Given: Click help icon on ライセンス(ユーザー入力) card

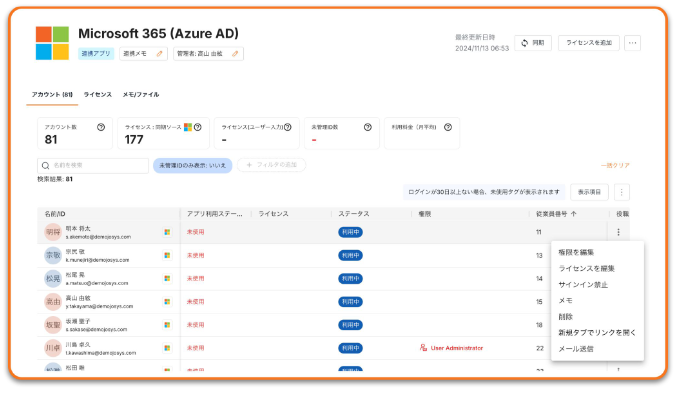Looking at the screenshot, I should coord(288,127).
